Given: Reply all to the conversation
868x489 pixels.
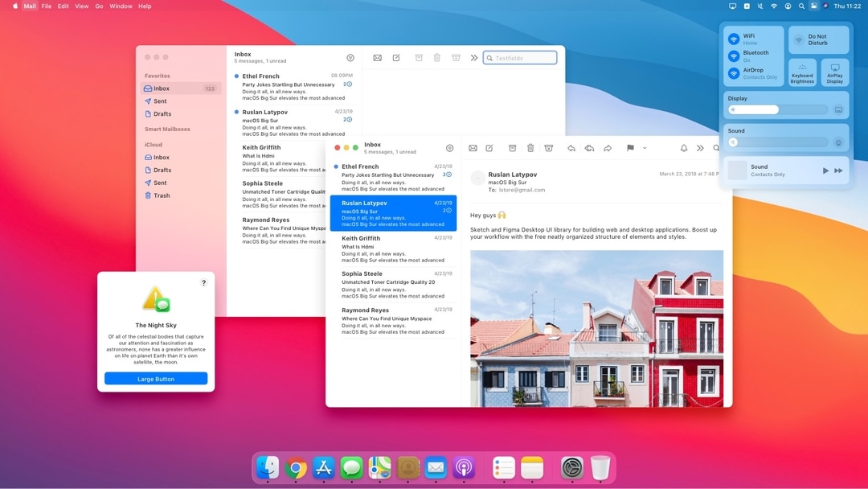Looking at the screenshot, I should [x=590, y=148].
